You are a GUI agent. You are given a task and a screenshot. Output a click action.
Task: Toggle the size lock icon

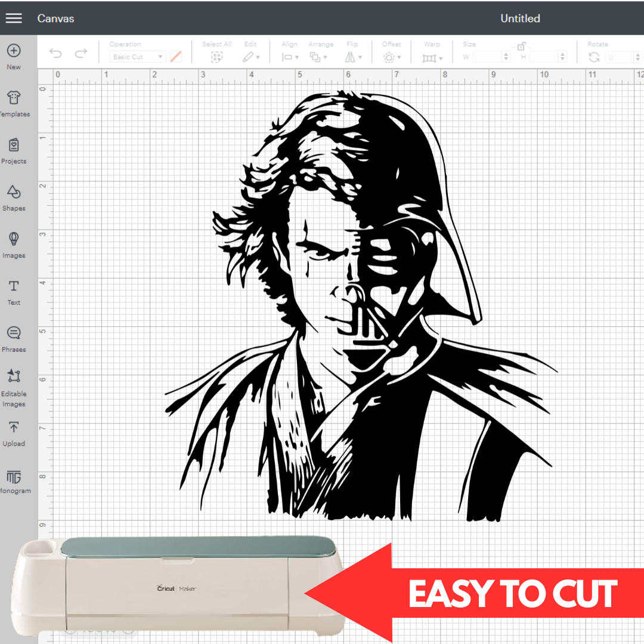pos(522,46)
